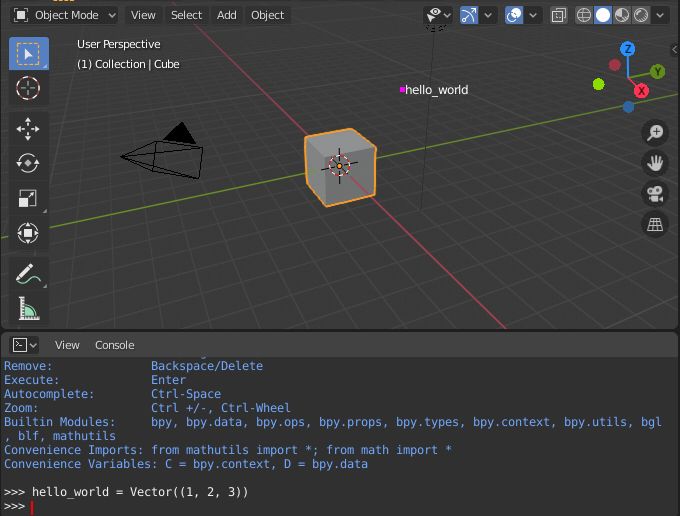Screen dimensions: 680x516
Task: Select the Annotate pencil tool
Action: tap(28, 274)
